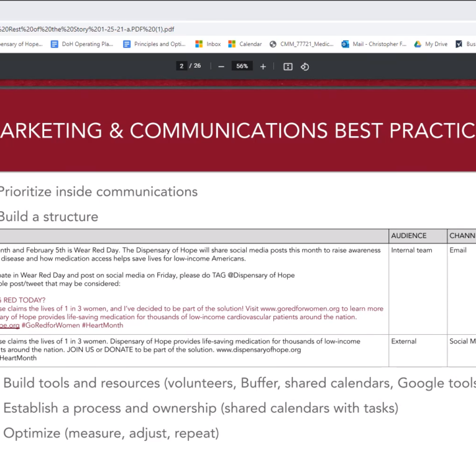Viewport: 476px width, 454px height.
Task: Click the AUDIENCE column header
Action: click(x=409, y=236)
